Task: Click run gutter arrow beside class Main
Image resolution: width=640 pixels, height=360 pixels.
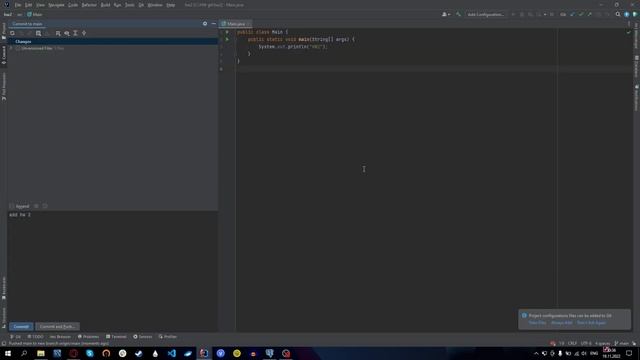Action: pos(227,32)
